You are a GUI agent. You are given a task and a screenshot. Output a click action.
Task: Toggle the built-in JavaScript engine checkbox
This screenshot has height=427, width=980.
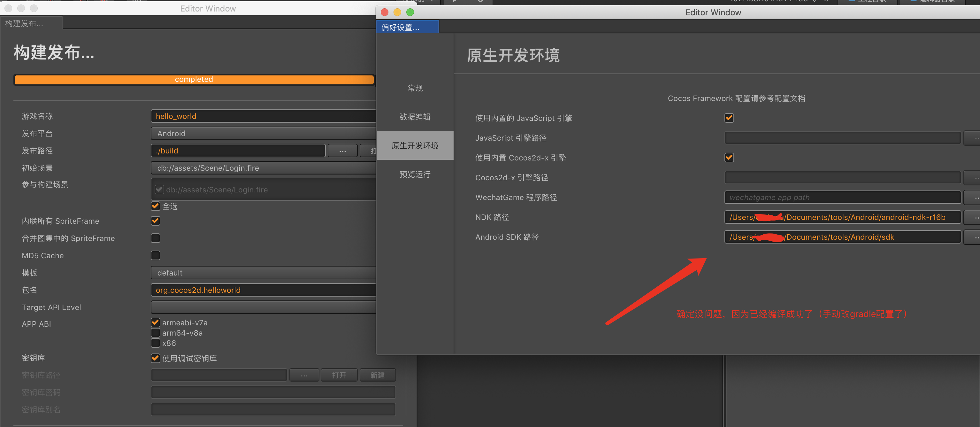click(729, 118)
